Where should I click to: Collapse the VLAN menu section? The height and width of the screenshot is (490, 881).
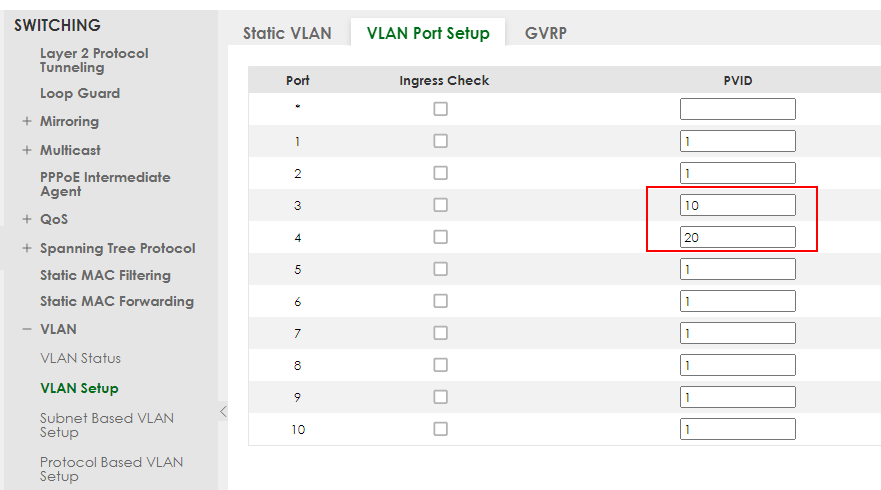point(26,329)
